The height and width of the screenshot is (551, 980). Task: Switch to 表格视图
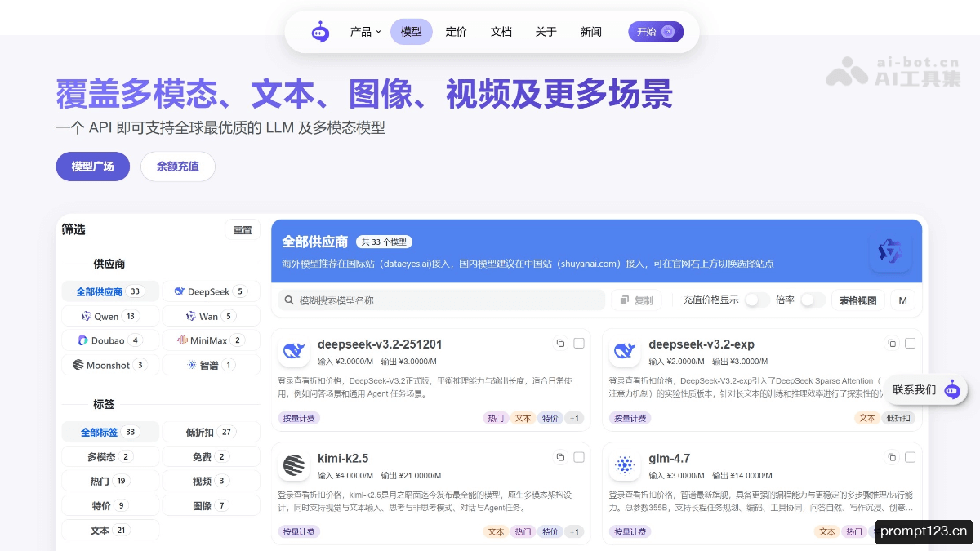pos(857,300)
